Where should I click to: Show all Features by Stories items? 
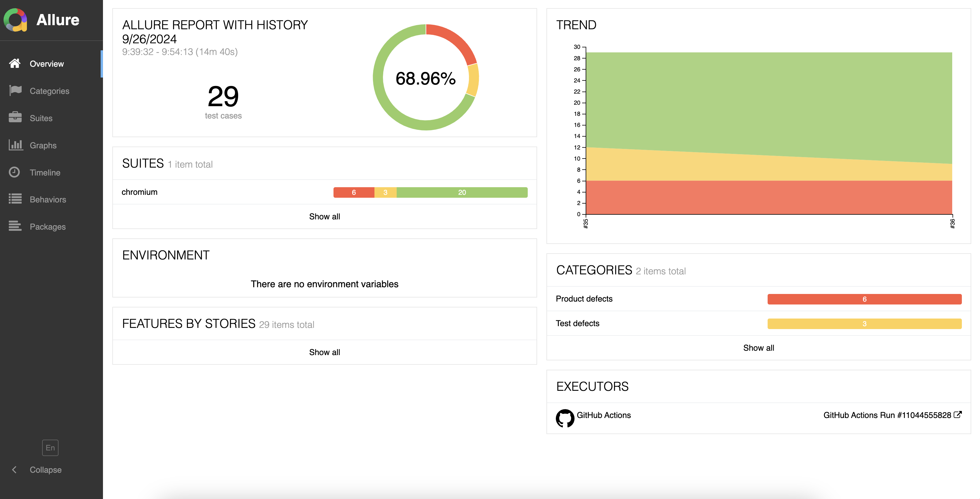point(324,352)
